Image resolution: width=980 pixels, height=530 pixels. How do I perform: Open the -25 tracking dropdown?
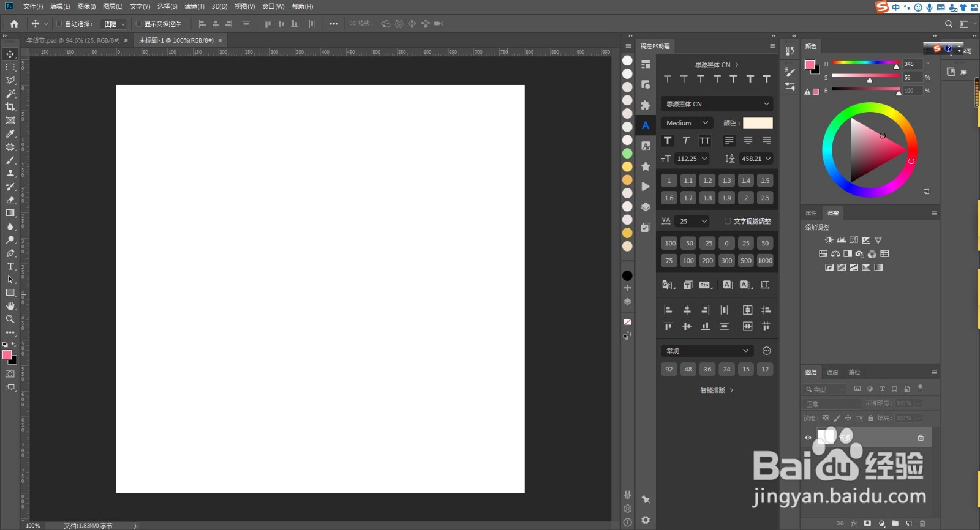coord(692,221)
